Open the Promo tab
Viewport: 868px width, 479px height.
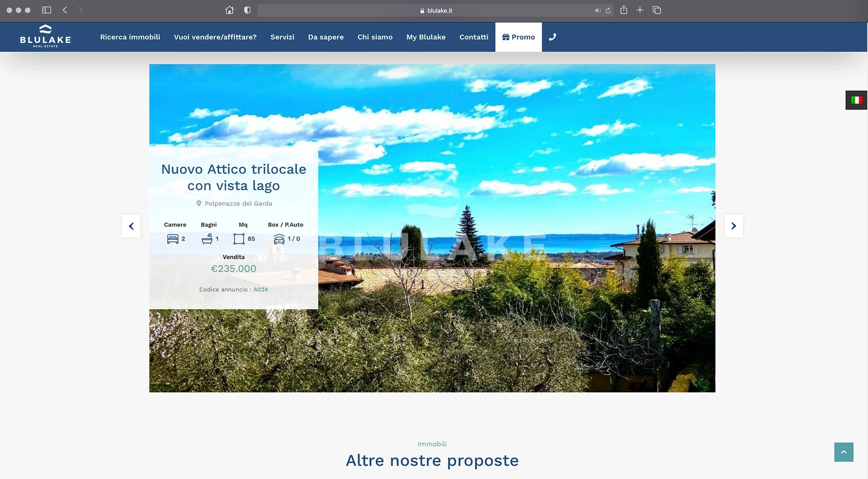tap(519, 37)
